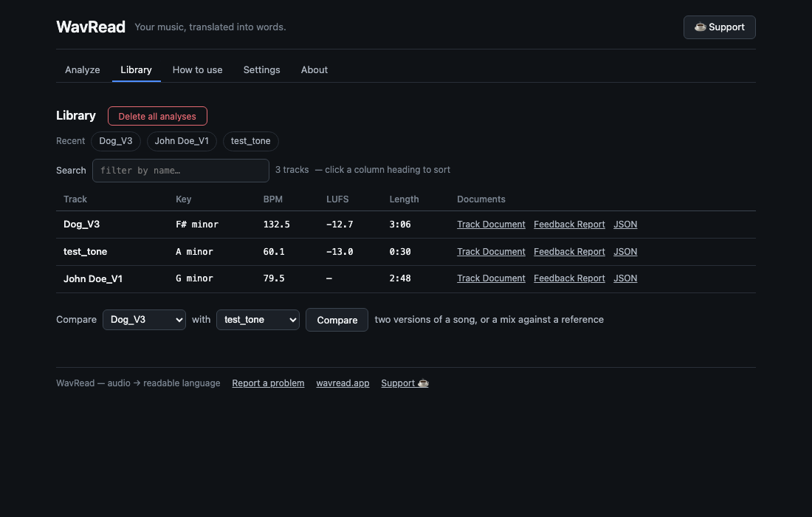Click the test_tone track name in table

(85, 252)
